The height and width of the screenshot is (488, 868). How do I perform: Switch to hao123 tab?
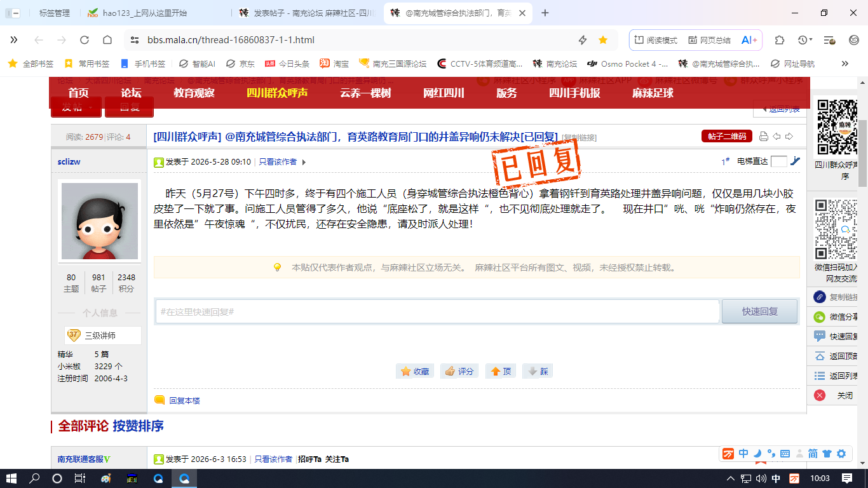[145, 13]
